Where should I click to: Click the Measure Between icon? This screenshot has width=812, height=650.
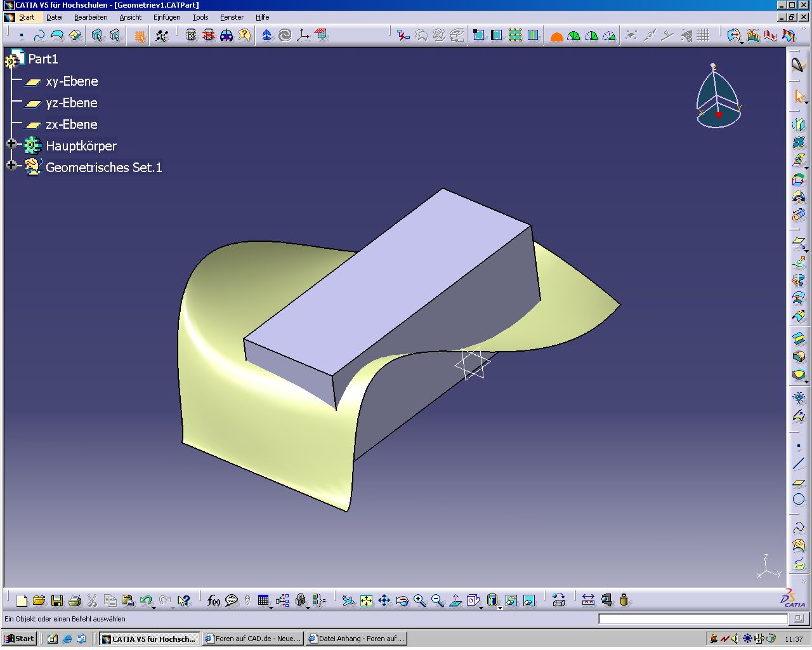point(589,600)
